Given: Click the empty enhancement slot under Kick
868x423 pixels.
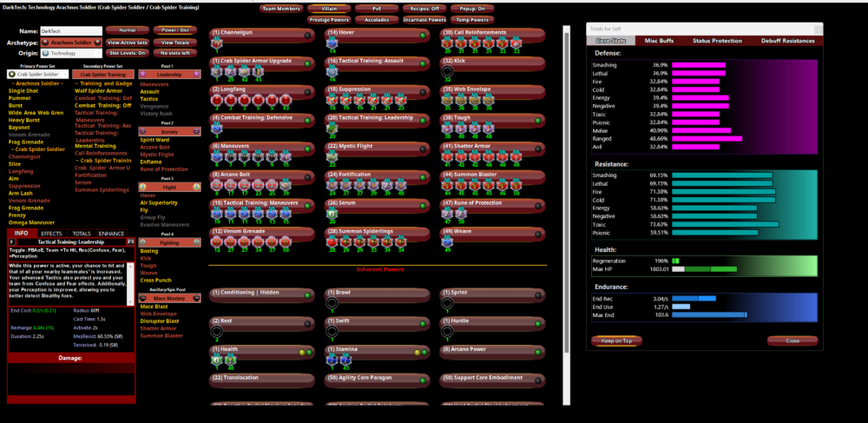Looking at the screenshot, I should click(448, 72).
